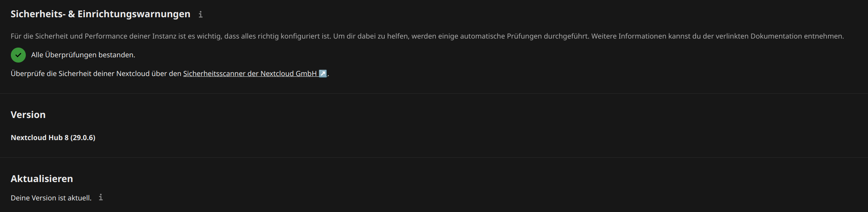This screenshot has height=212, width=868.
Task: Open the Sicherheitsscanner der Nextcloud GmbH link
Action: [x=255, y=74]
